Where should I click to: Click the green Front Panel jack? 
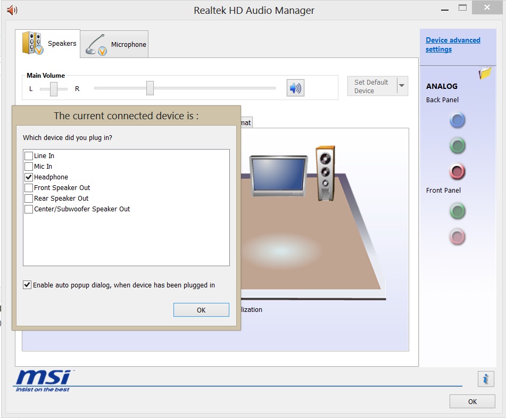(457, 211)
